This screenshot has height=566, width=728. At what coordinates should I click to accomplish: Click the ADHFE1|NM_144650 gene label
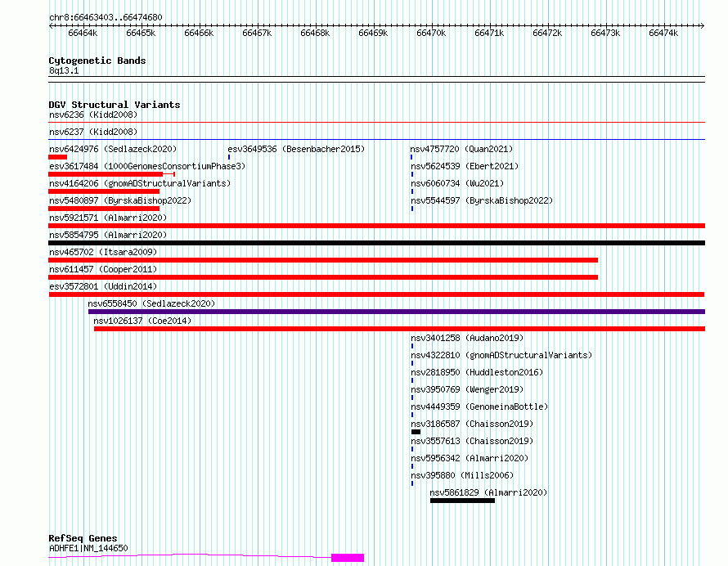88,548
